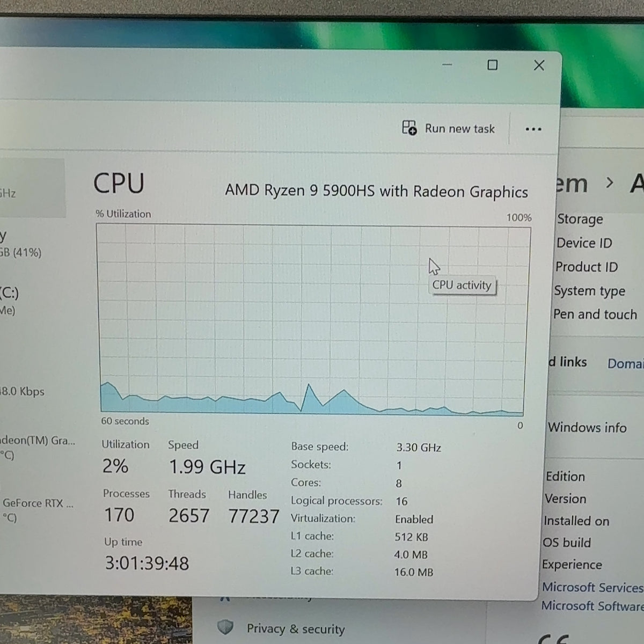644x644 pixels.
Task: Select the Radeon(TM) Graphics GPU item
Action: coord(36,448)
